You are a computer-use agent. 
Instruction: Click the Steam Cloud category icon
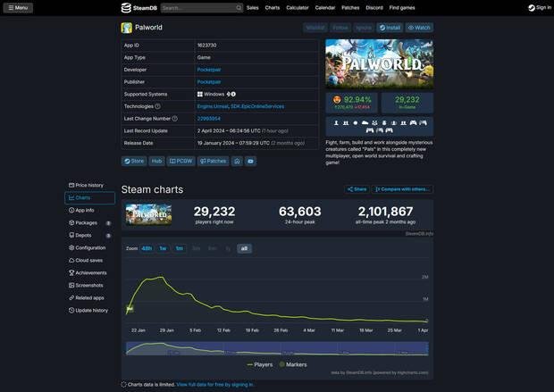tap(365, 123)
